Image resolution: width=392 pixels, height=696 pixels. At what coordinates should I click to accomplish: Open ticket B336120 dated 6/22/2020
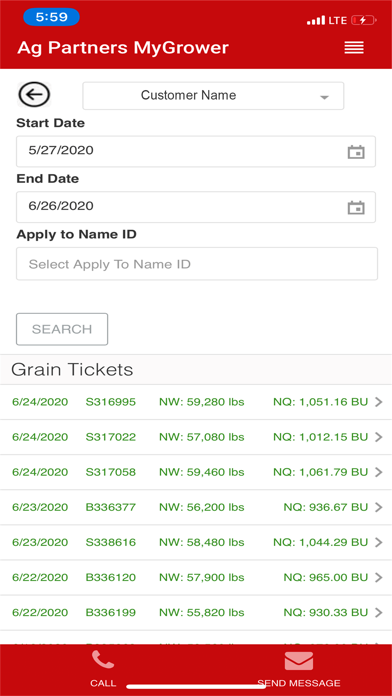pyautogui.click(x=196, y=577)
